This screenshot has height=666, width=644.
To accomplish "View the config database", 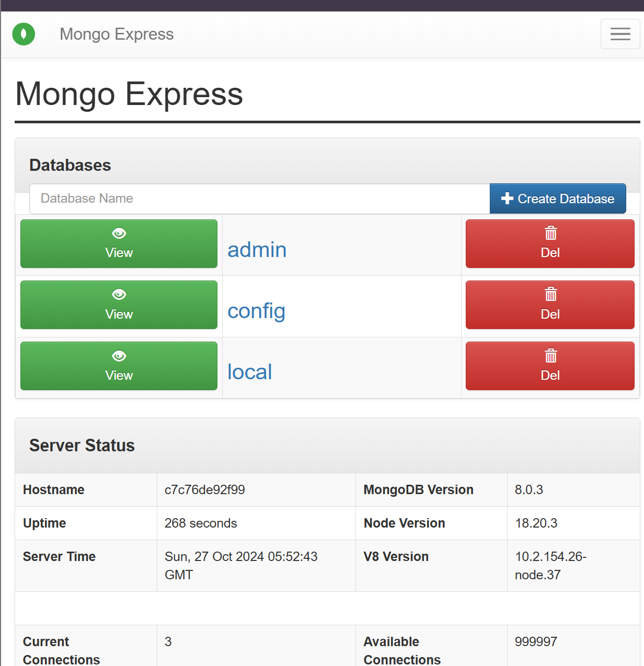I will (119, 305).
